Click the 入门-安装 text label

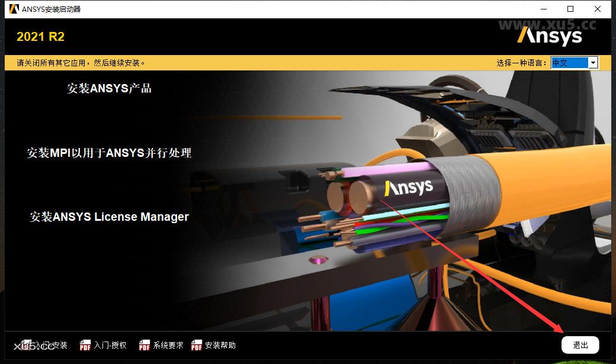50,345
